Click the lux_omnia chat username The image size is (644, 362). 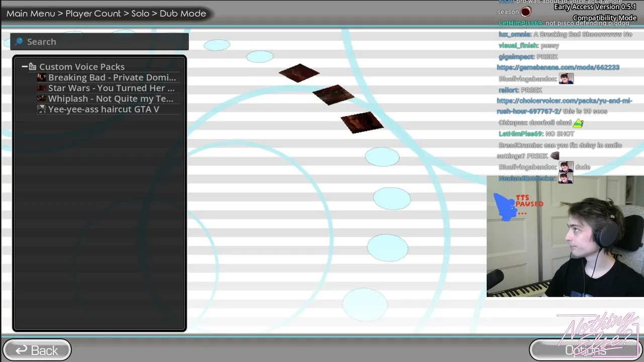coord(515,34)
